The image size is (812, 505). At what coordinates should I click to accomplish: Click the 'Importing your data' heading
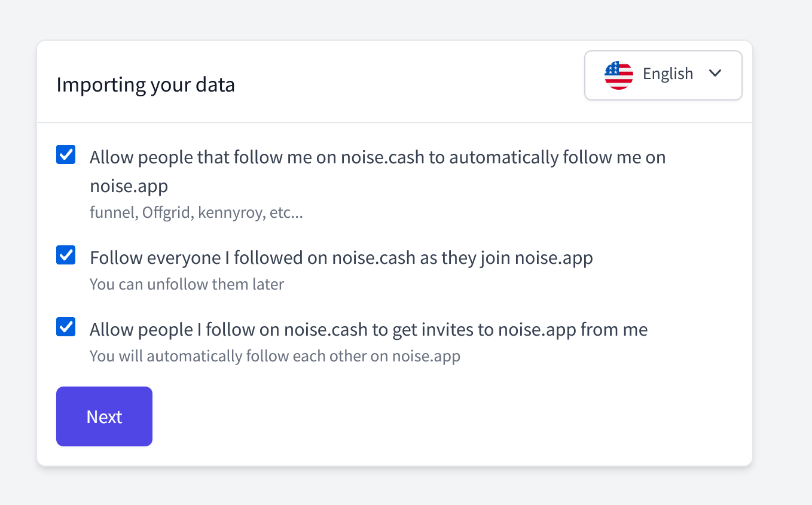coord(145,84)
